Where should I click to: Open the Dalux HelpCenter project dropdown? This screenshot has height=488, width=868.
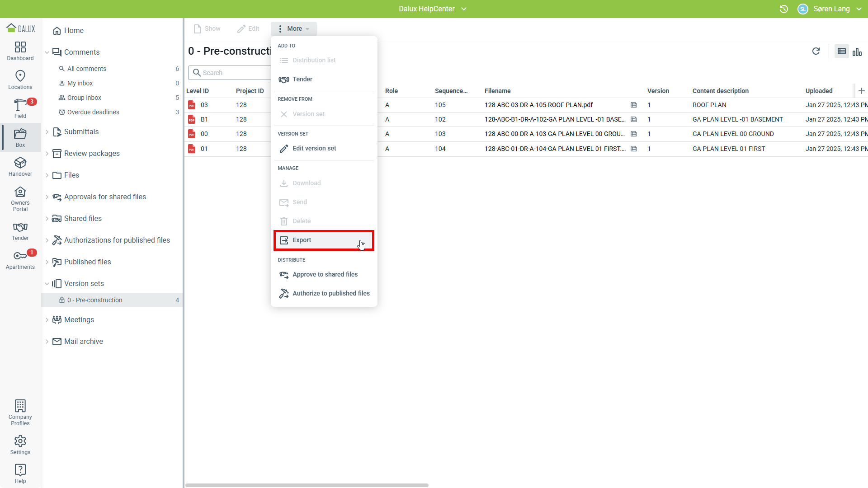click(432, 9)
